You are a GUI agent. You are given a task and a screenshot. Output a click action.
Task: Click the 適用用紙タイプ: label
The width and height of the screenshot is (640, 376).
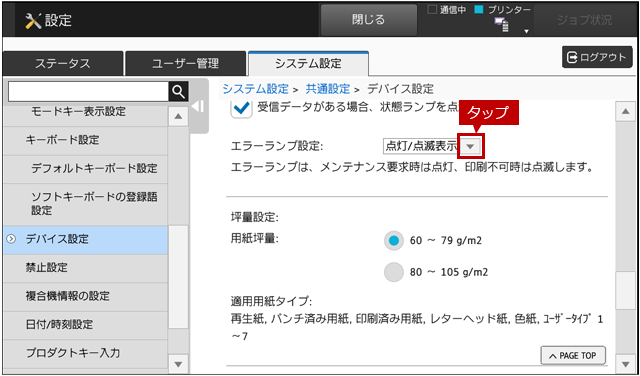271,302
